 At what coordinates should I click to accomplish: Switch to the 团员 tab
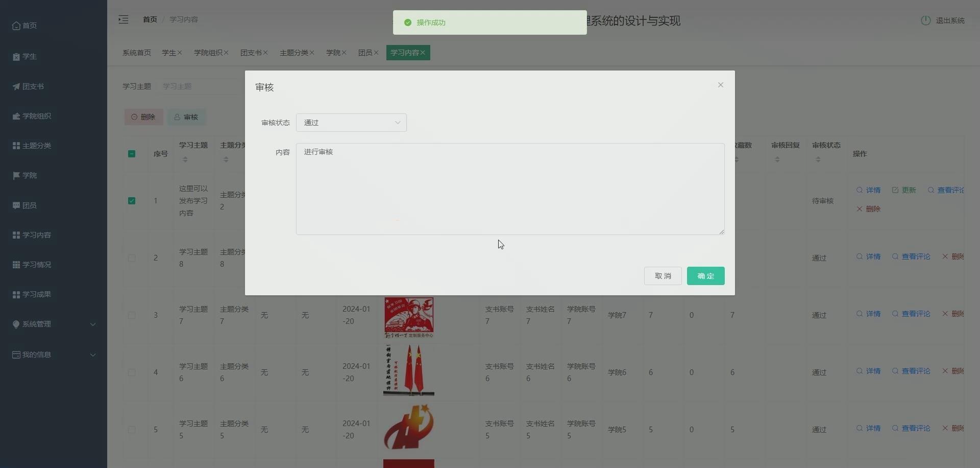(365, 53)
